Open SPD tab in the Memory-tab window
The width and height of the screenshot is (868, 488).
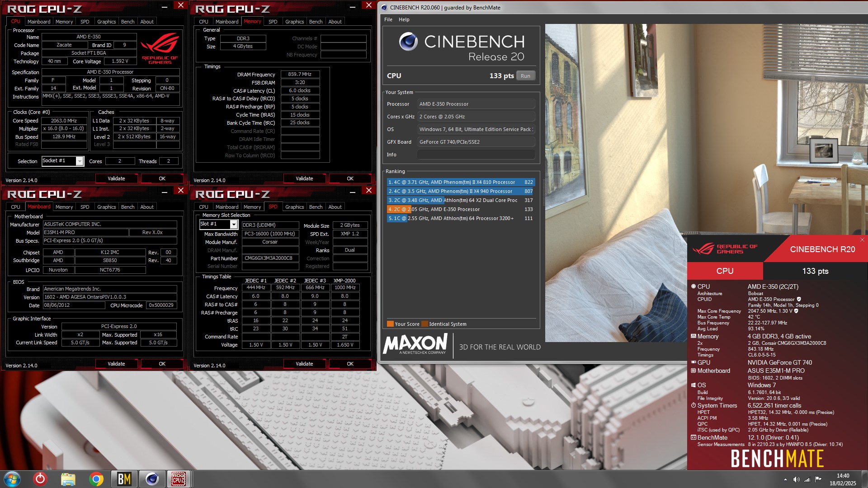[273, 22]
